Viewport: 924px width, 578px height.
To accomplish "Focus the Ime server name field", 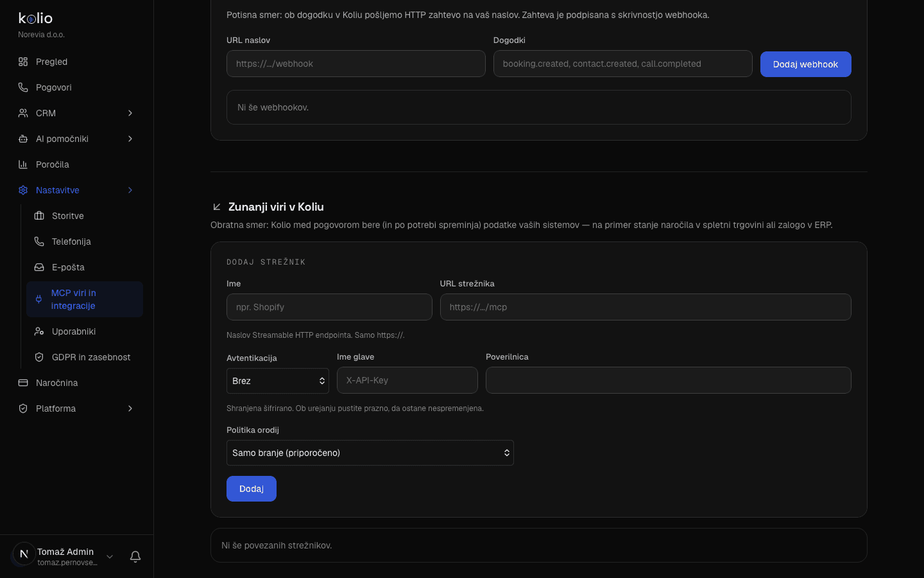I will (329, 307).
